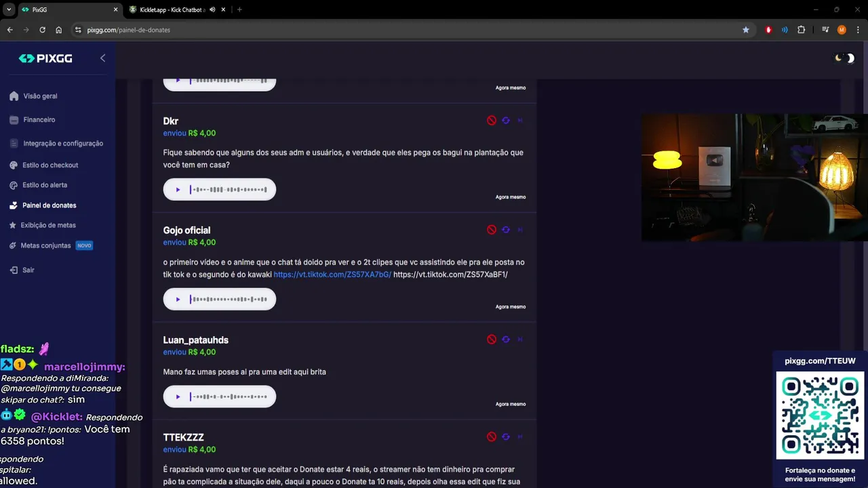This screenshot has width=868, height=488.
Task: Skip the Gojo oficial donation alert
Action: tap(520, 230)
